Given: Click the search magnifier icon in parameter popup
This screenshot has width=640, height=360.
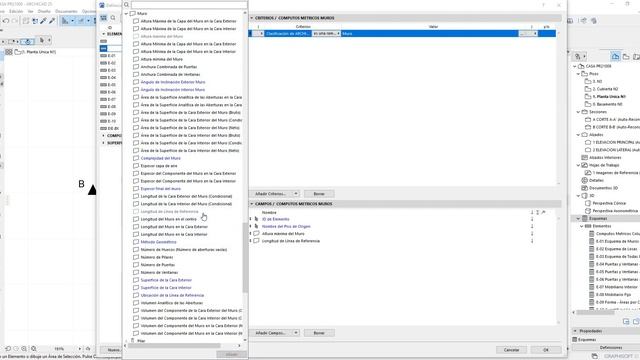Looking at the screenshot, I should point(127,4).
